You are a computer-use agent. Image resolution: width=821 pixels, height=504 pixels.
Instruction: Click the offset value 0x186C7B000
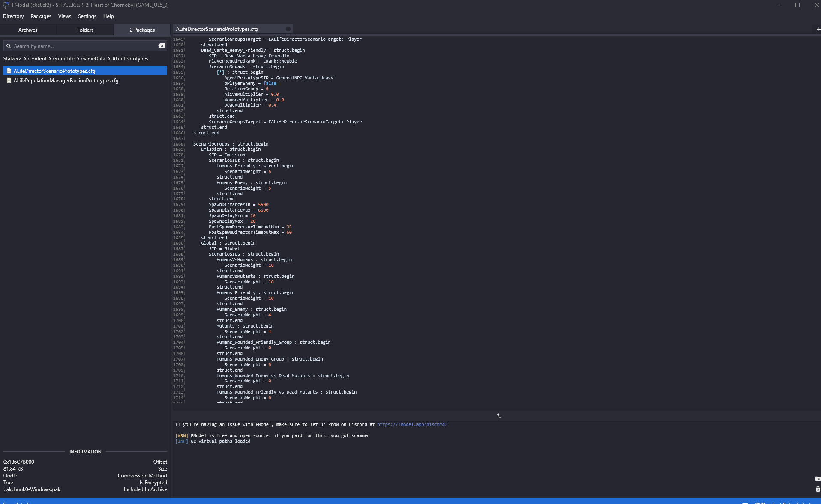pyautogui.click(x=18, y=462)
